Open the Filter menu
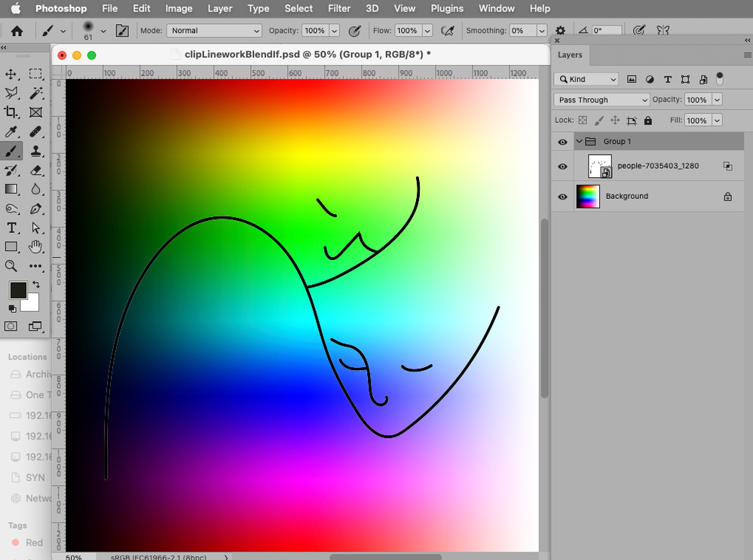Screen dimensions: 753x560 339,8
